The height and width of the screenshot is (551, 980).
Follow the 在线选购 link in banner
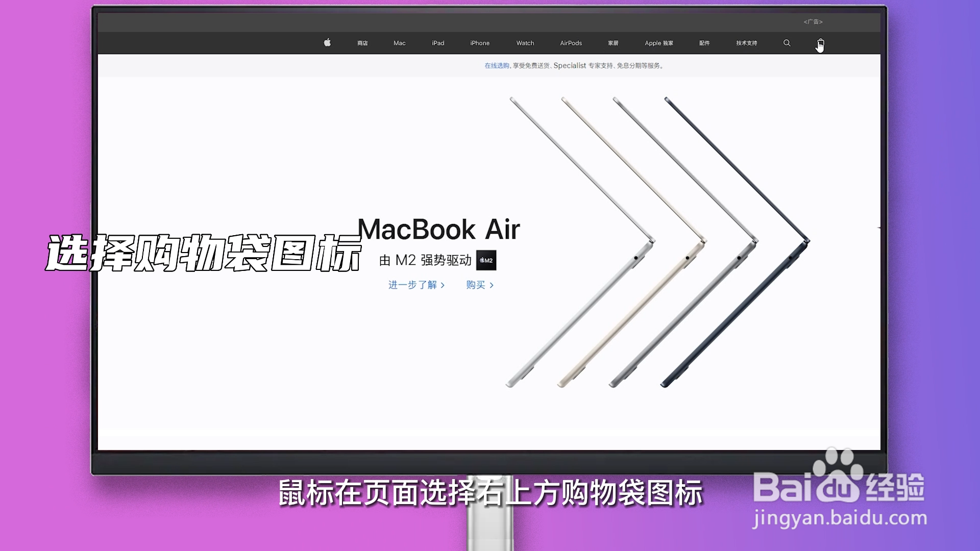[x=497, y=66]
